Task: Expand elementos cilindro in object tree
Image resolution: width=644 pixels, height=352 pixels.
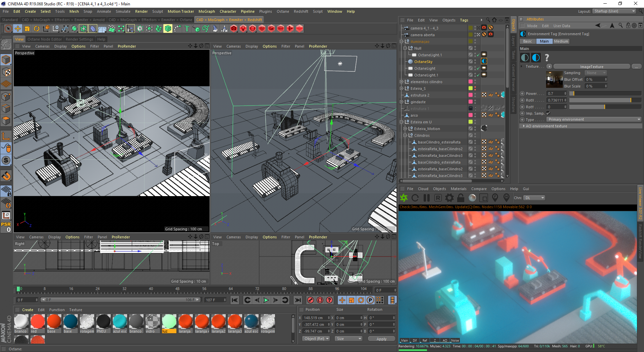Action: 401,82
